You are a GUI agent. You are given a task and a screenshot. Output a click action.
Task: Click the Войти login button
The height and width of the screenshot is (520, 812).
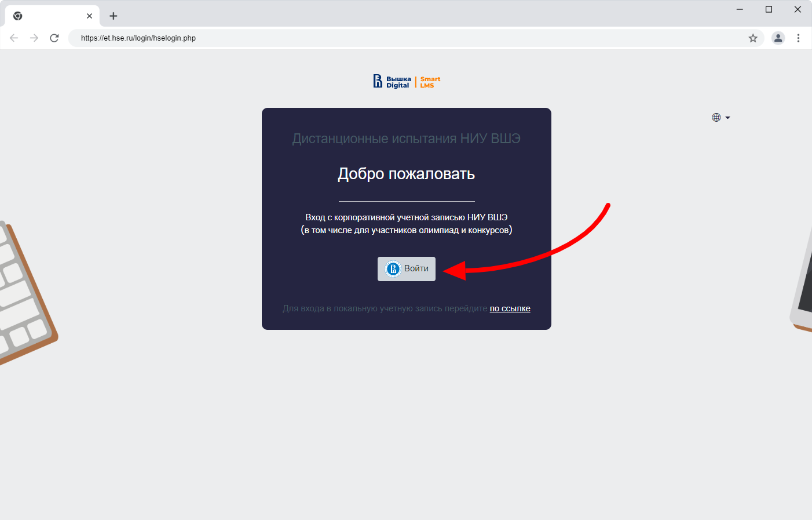point(407,269)
